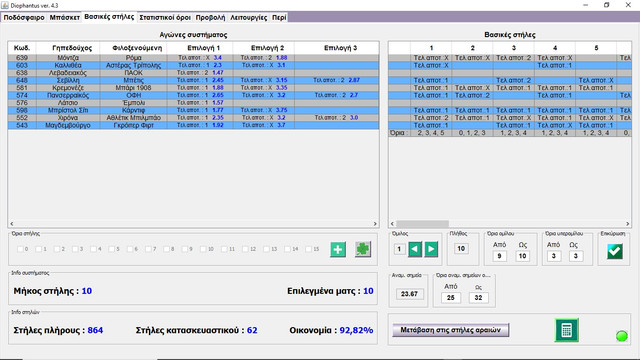Open the Ποδόσφαιρο tab

tap(24, 18)
